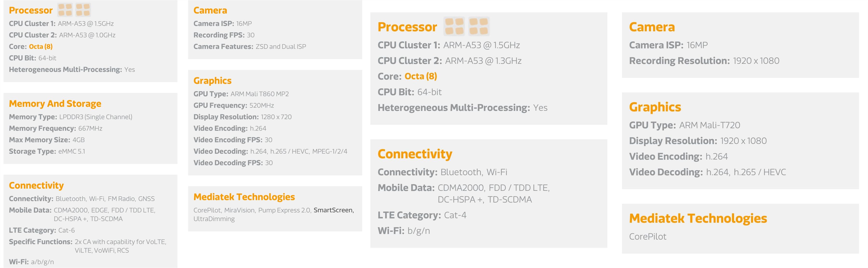This screenshot has height=268, width=868.
Task: Click the second quad-core icon beside the larger Processor heading
Action: click(478, 26)
